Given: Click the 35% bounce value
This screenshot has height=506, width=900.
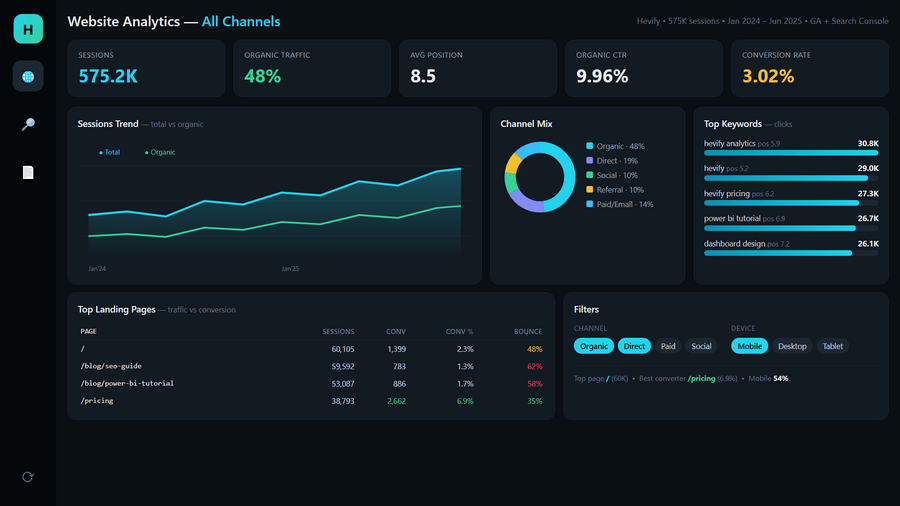Looking at the screenshot, I should (x=534, y=401).
